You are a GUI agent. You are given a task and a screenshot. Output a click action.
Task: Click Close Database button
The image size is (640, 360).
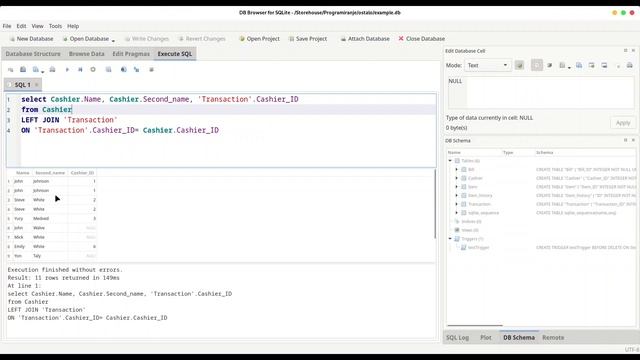coord(422,39)
